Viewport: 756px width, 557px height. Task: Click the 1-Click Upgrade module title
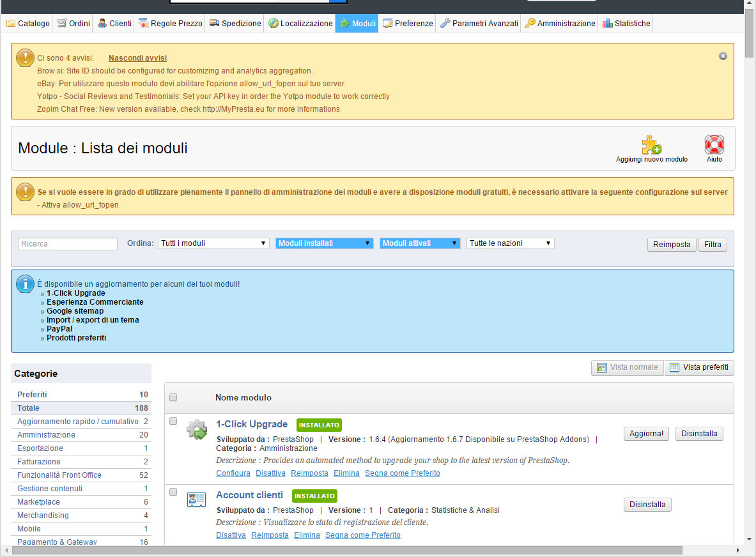pyautogui.click(x=252, y=424)
